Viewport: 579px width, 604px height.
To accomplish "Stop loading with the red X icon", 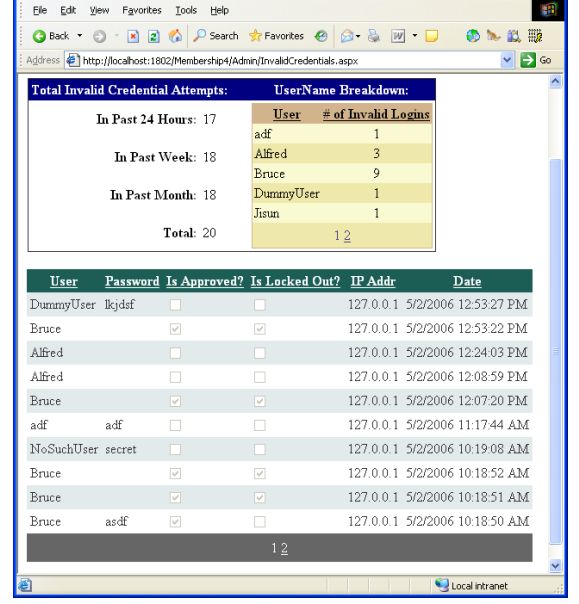I will point(133,36).
